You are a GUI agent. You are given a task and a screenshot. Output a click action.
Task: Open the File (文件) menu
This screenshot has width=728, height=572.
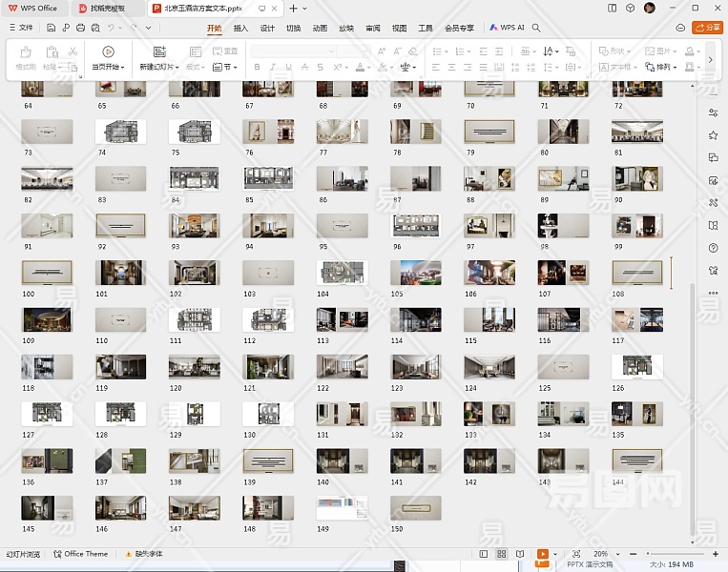tap(21, 28)
